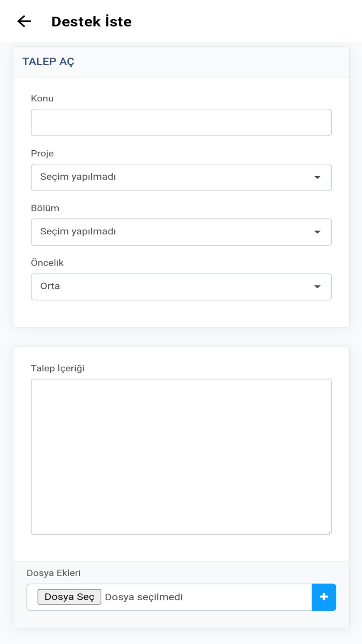Viewport: 362px width, 644px height.
Task: Click the Konu field label
Action: pyautogui.click(x=42, y=99)
